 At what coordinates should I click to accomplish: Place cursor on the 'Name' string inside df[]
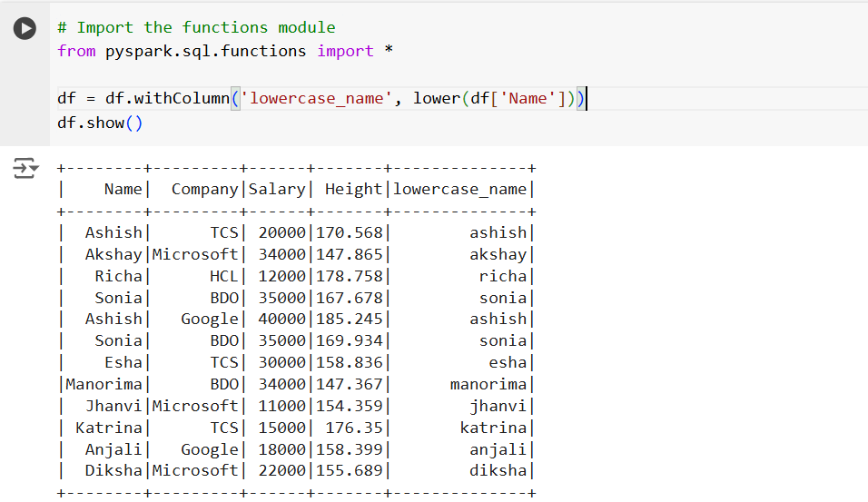pos(528,98)
